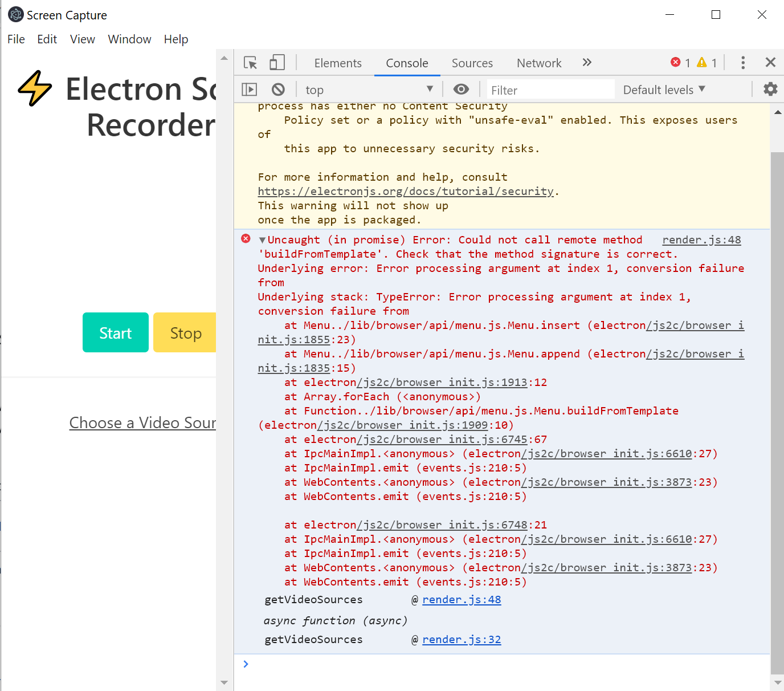
Task: Maximize the Screen Capture window
Action: (x=716, y=15)
